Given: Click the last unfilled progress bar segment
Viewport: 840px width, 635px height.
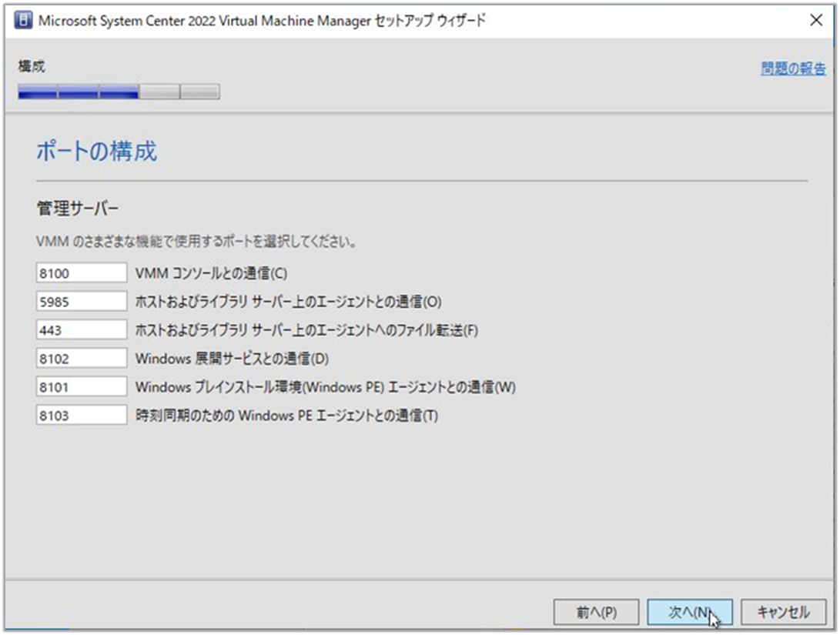Looking at the screenshot, I should (x=200, y=92).
